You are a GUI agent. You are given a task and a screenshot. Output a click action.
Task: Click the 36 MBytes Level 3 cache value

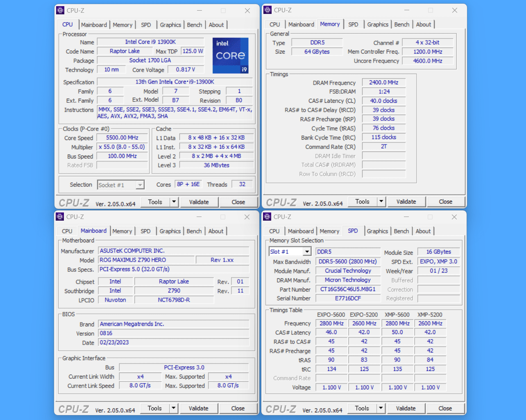point(217,165)
